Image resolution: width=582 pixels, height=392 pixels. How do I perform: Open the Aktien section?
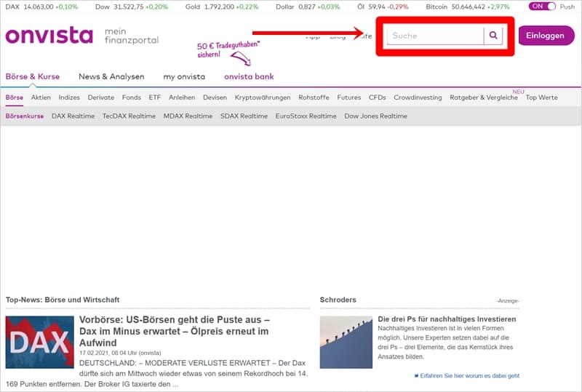(x=41, y=97)
